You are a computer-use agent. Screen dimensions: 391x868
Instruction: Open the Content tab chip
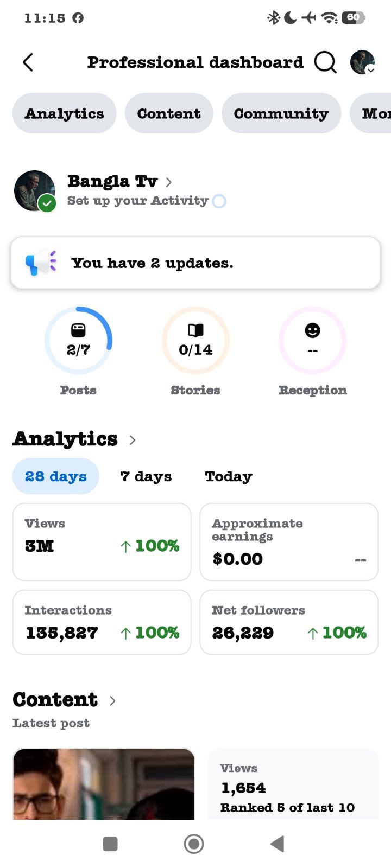pos(169,113)
